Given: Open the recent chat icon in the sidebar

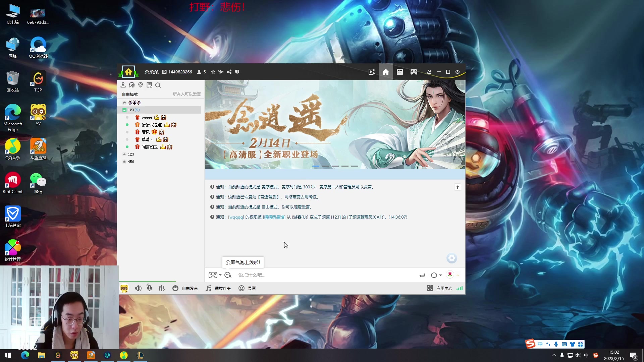Looking at the screenshot, I should 132,85.
